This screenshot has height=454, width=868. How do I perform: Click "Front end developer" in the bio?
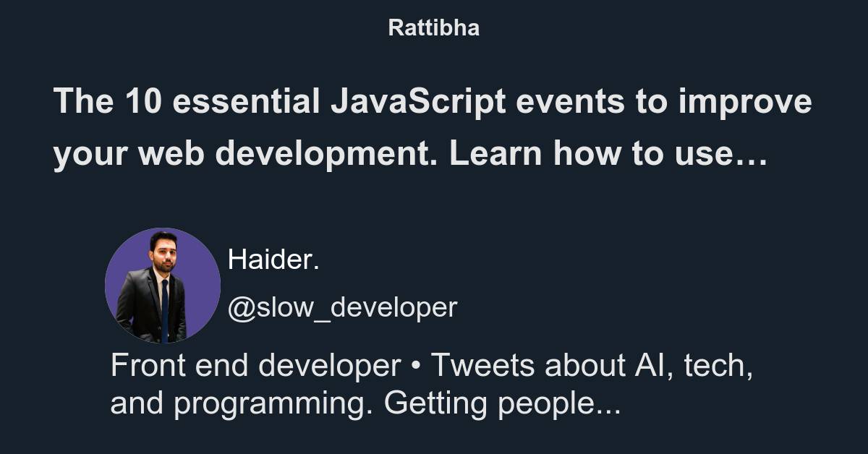pyautogui.click(x=255, y=367)
